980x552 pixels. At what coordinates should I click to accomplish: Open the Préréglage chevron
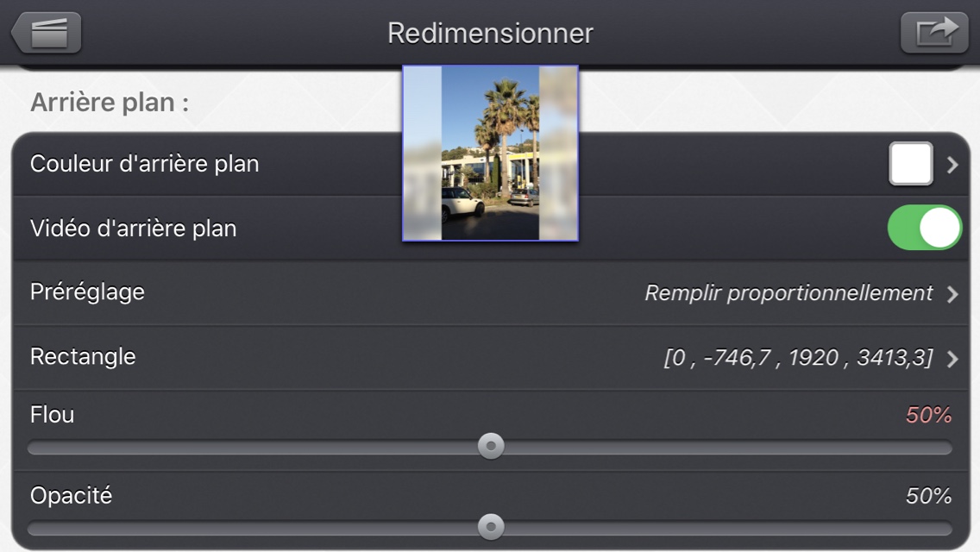[x=952, y=294]
